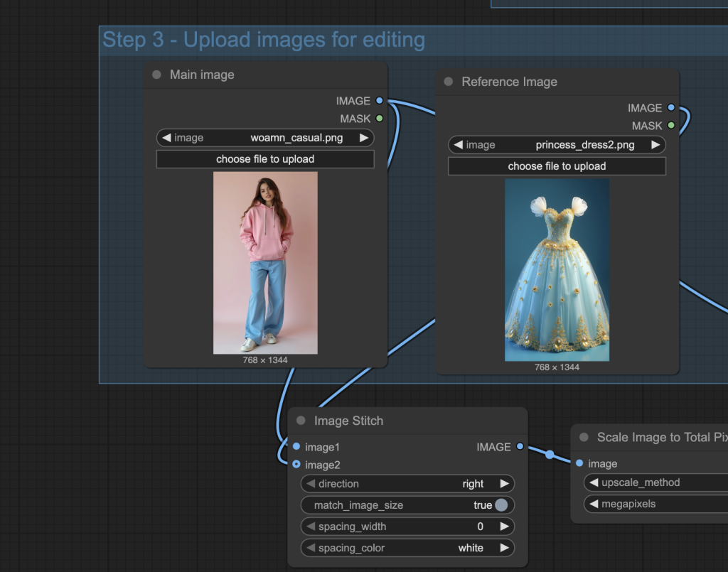
Task: Open the direction dropdown set to right
Action: [x=407, y=484]
